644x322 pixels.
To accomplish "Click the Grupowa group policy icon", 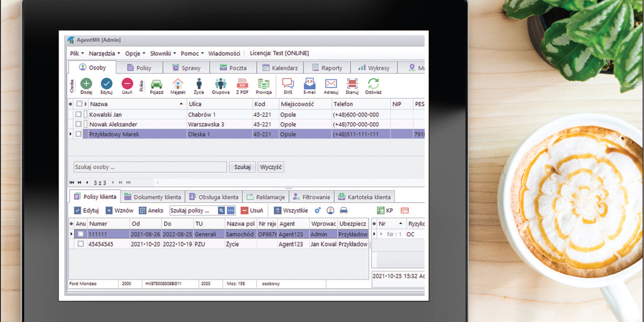I will 221,84.
